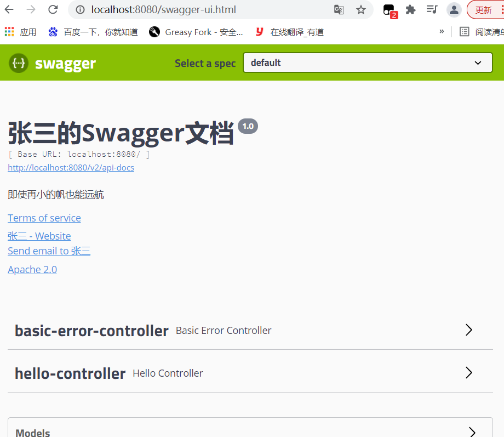Click the Send email to 张三 link
Viewport: 504px width, 437px height.
pyautogui.click(x=49, y=251)
